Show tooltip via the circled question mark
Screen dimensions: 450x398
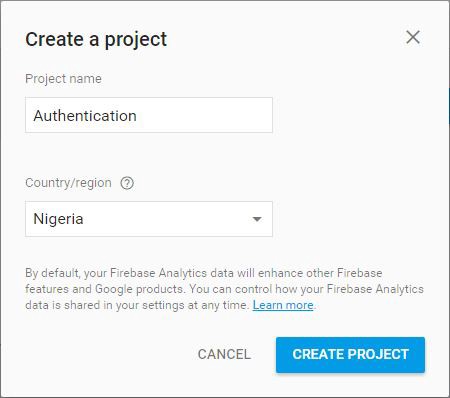(x=127, y=183)
